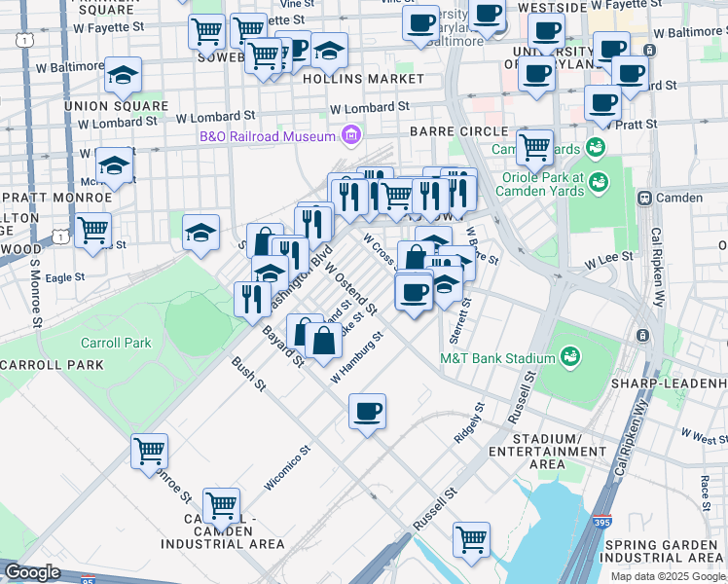The image size is (728, 584).
Task: Select the shopping cart marker near Eagle St
Action: point(92,233)
